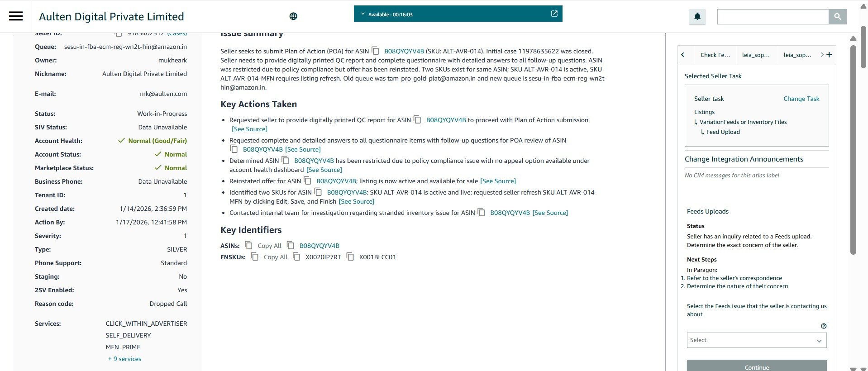Screen dimensions: 868x371
Task: Open See Source for QC report item
Action: (x=250, y=129)
